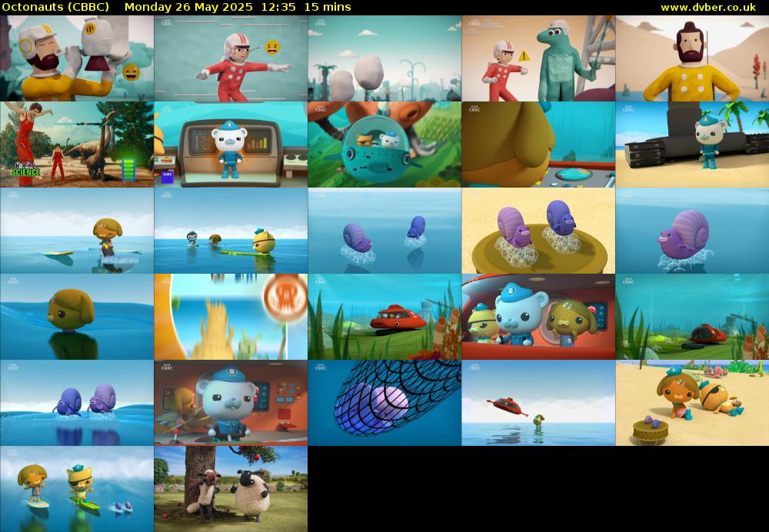Click orange Octonauts logo circle in transition thumbnail
769x532 pixels.
[x=286, y=298]
